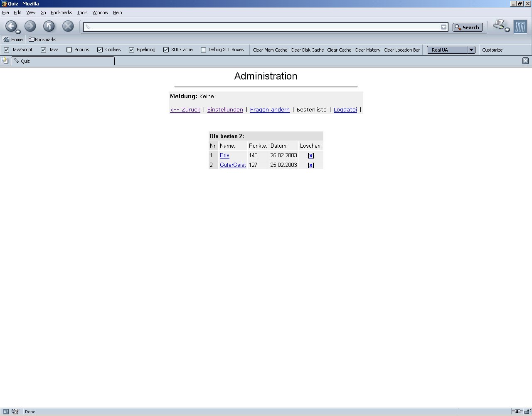Click the Clear Cache button
This screenshot has width=532, height=416.
tap(339, 50)
